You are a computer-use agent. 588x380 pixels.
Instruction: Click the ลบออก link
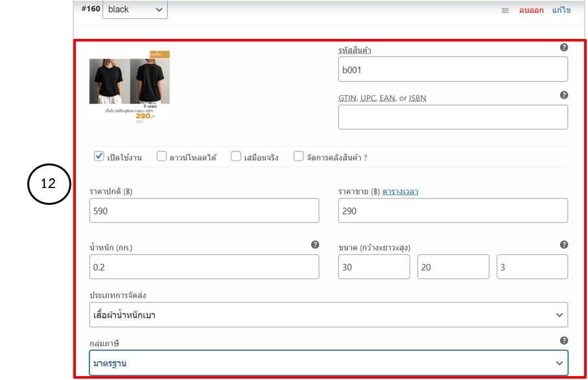coord(531,10)
